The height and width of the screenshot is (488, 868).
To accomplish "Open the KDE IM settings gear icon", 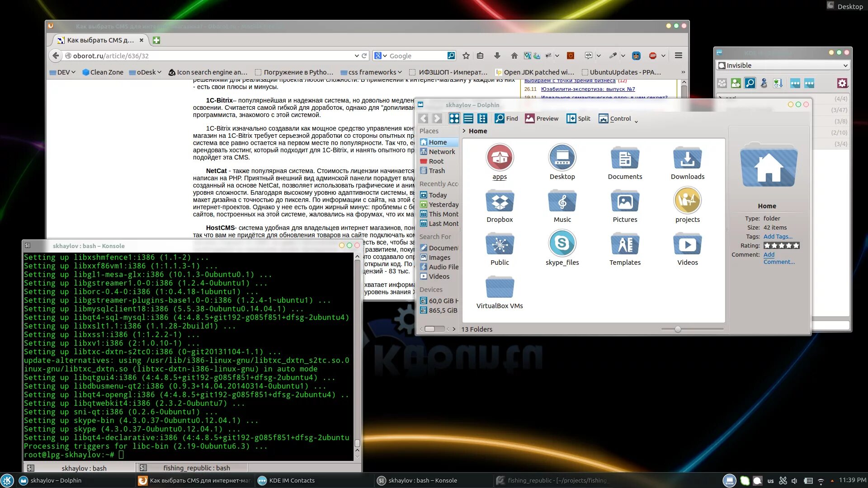I will click(x=842, y=83).
